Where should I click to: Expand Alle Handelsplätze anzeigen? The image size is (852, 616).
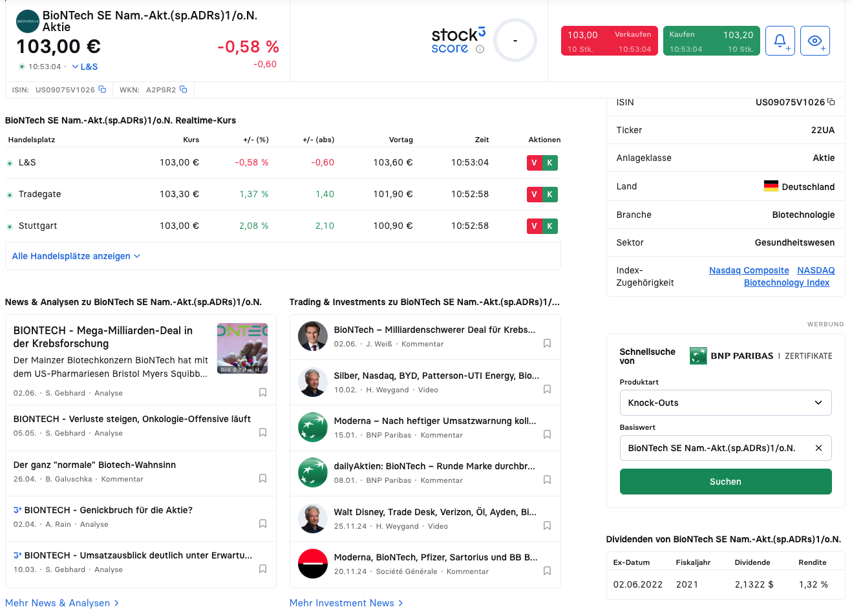76,256
